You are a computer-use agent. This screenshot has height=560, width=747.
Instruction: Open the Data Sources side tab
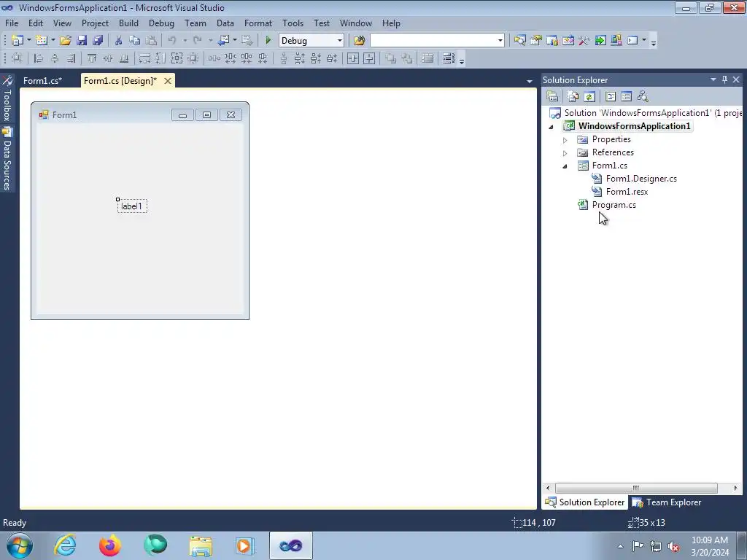click(7, 160)
